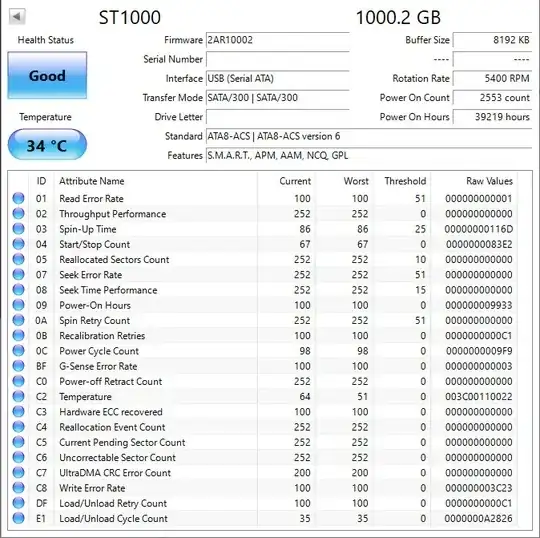Select UltraDMA CRC Error Count attribute name

click(115, 473)
